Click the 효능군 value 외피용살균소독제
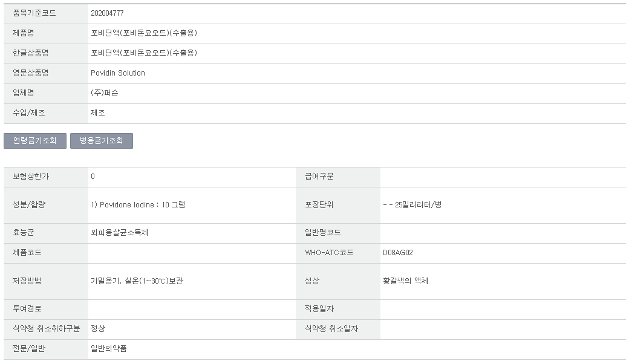626x364 pixels. pyautogui.click(x=119, y=233)
